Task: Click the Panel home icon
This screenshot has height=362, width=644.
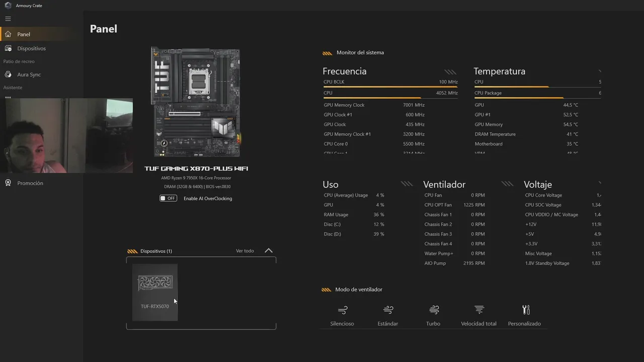Action: [8, 34]
